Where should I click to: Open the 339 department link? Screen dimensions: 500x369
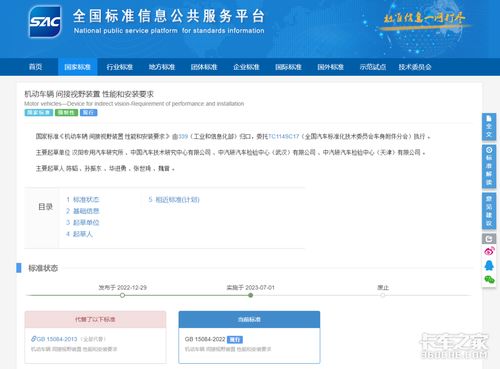(183, 136)
